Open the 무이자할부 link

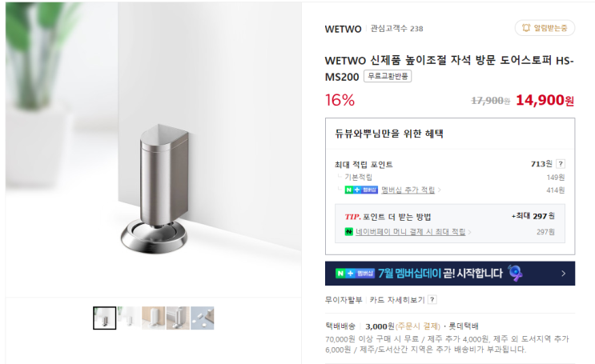344,300
